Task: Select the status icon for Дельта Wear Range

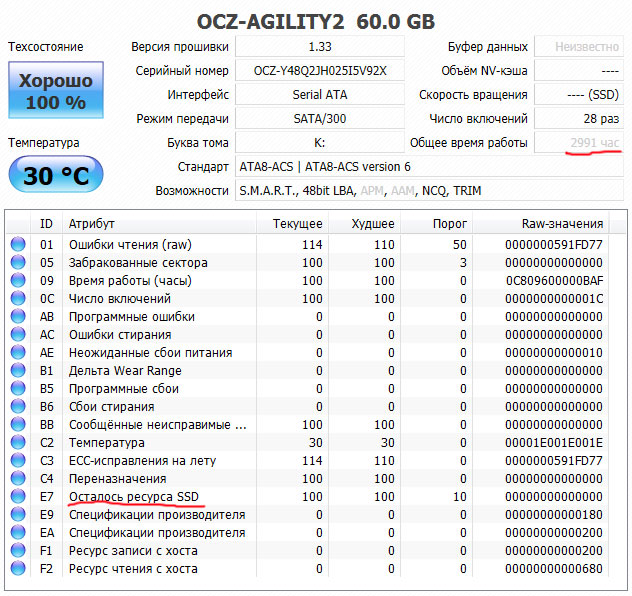Action: 18,370
